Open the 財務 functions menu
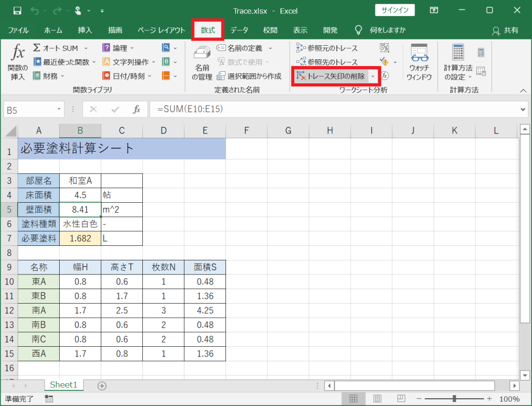This screenshot has height=406, width=532. coord(48,76)
